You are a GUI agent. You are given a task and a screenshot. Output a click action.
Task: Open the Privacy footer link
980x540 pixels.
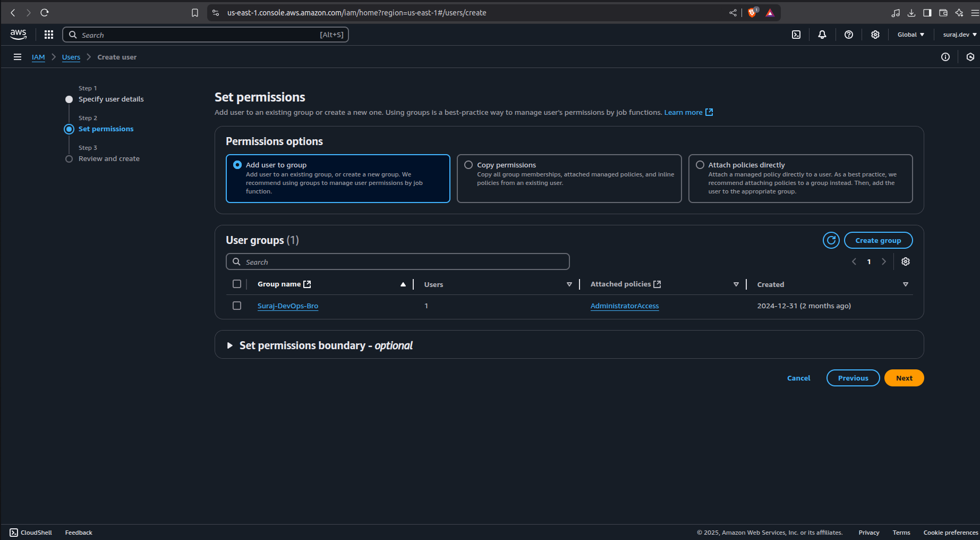click(869, 533)
